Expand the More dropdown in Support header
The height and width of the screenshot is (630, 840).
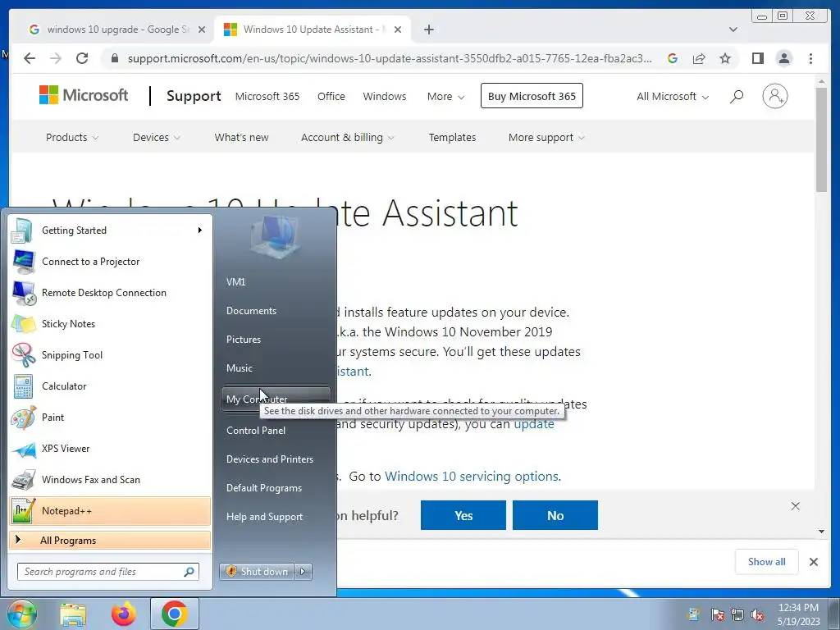(445, 97)
